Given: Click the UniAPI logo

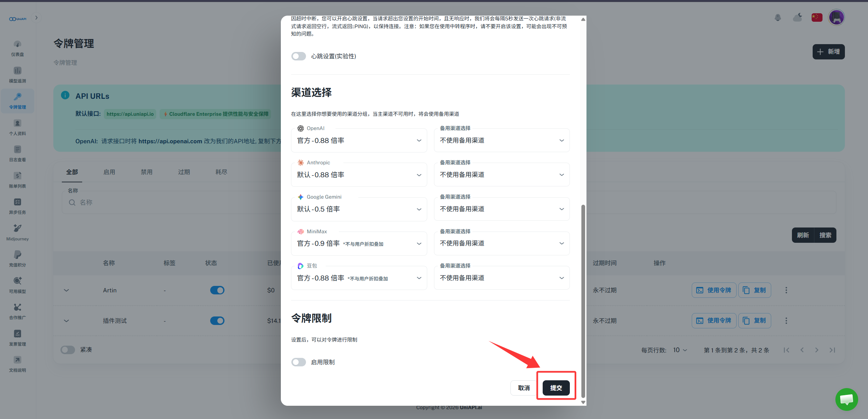Looking at the screenshot, I should point(18,19).
